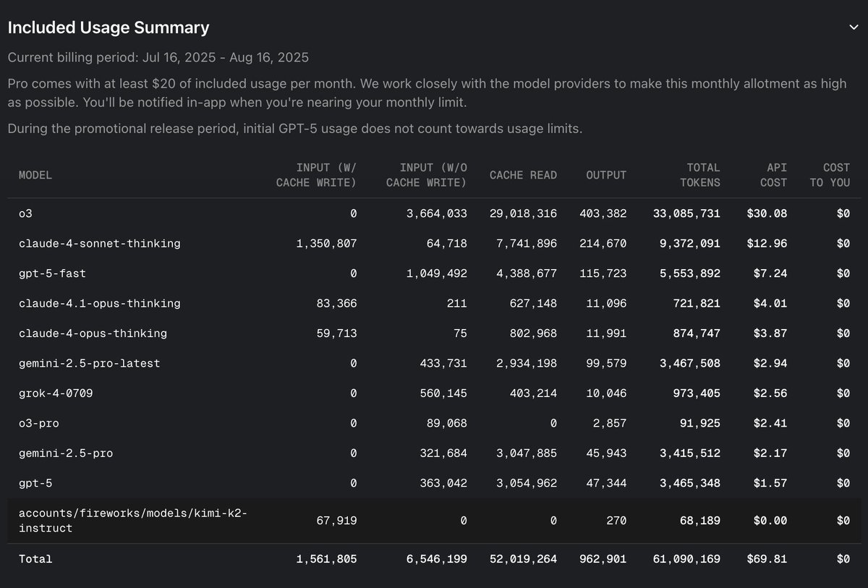Select the o3-pro model row
Image resolution: width=868 pixels, height=588 pixels.
click(39, 423)
